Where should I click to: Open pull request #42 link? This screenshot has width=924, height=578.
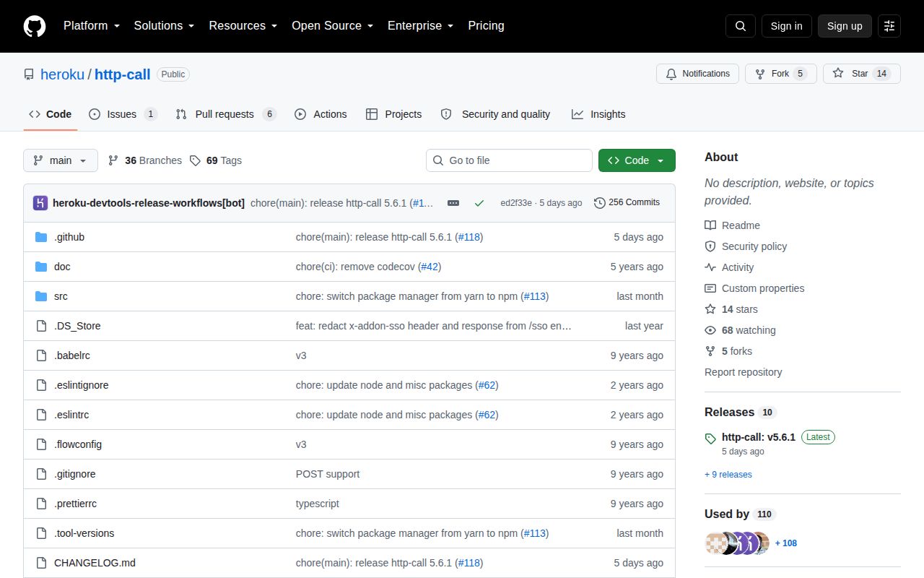click(x=429, y=267)
